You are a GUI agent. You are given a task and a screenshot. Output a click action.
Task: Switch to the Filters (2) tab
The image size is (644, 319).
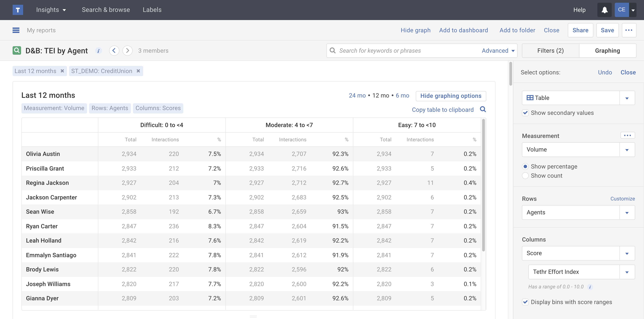click(x=550, y=51)
